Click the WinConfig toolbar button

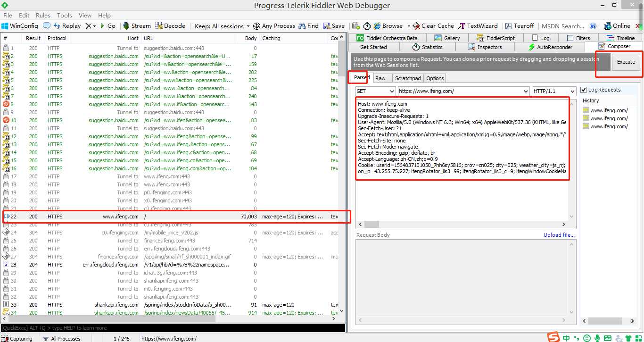click(x=20, y=26)
